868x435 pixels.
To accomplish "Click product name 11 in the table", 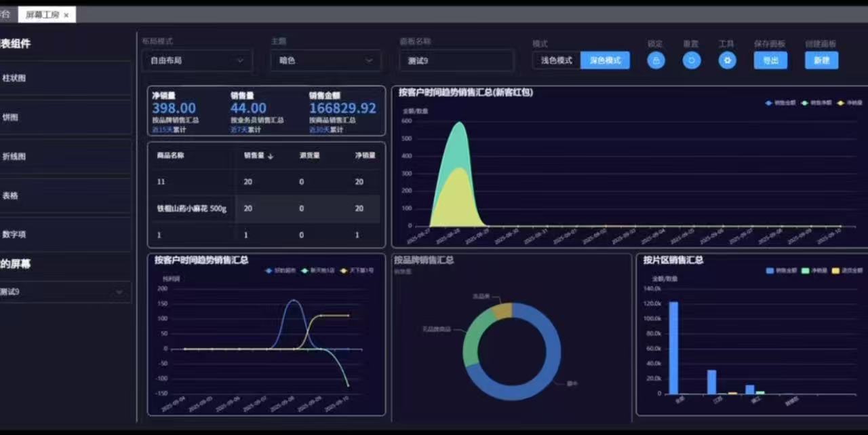I will (x=161, y=182).
